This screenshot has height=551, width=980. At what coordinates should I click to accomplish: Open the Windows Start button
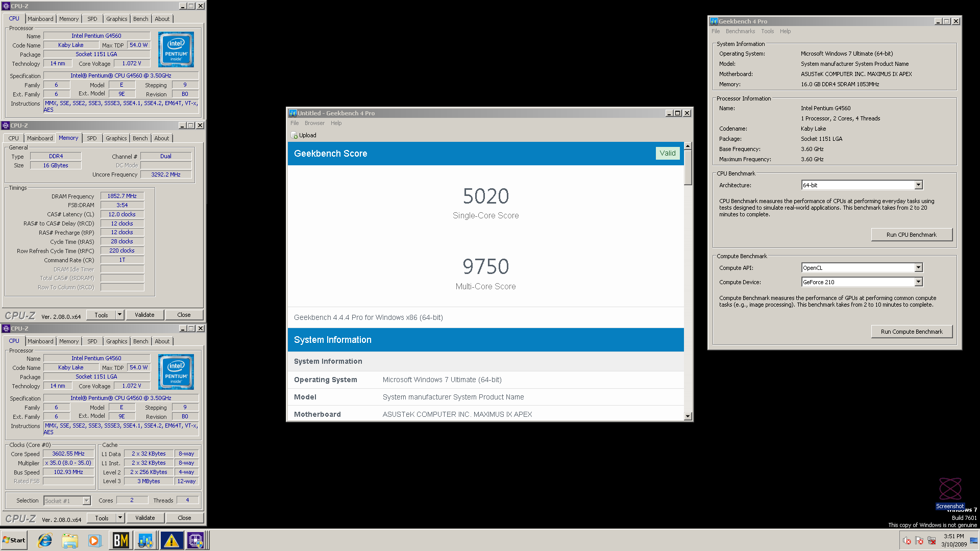point(14,540)
